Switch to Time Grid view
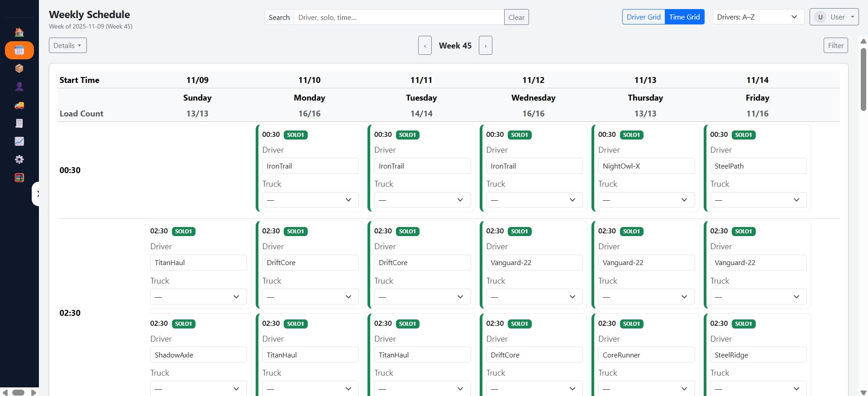This screenshot has width=868, height=396. click(x=684, y=17)
